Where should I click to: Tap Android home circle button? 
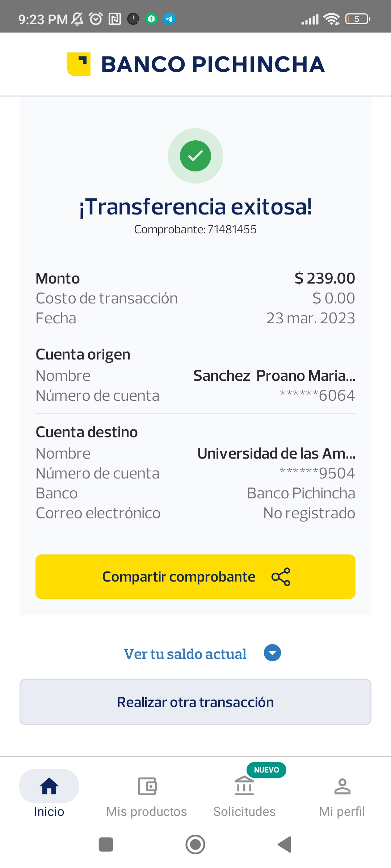pos(195,844)
